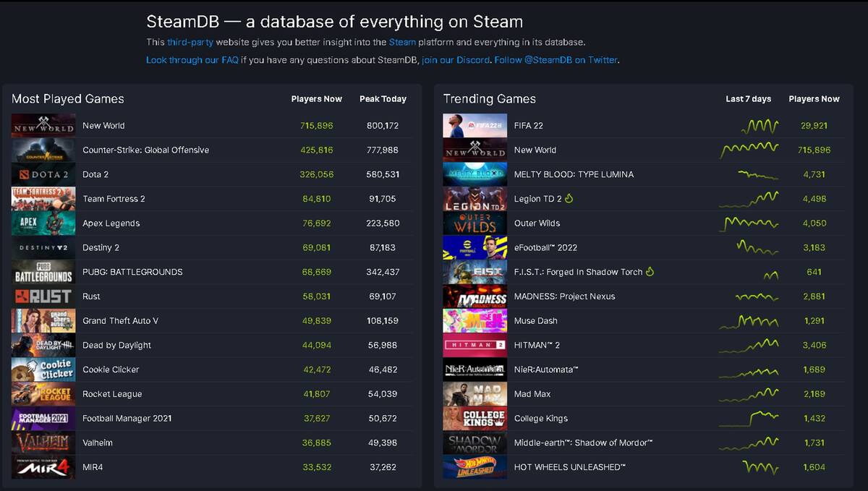
Task: Open the Cookie Clicker thumbnail
Action: pyautogui.click(x=43, y=370)
